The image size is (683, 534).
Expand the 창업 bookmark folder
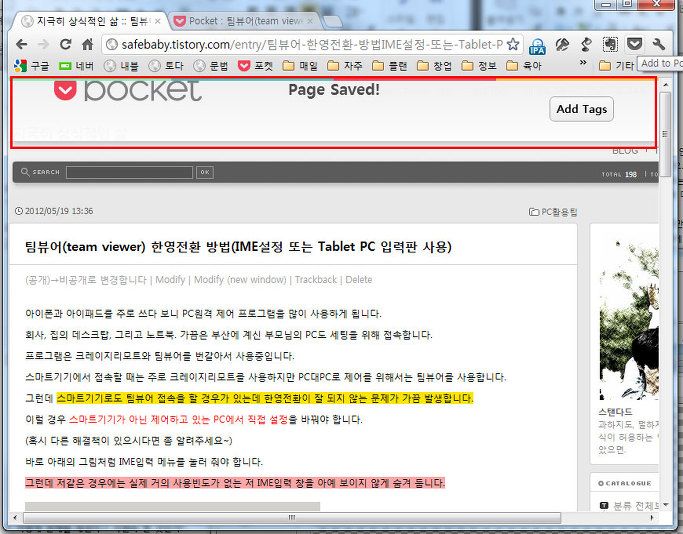click(x=435, y=66)
